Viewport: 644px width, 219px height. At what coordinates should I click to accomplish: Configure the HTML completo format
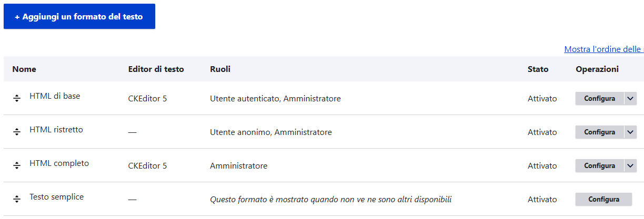point(599,166)
